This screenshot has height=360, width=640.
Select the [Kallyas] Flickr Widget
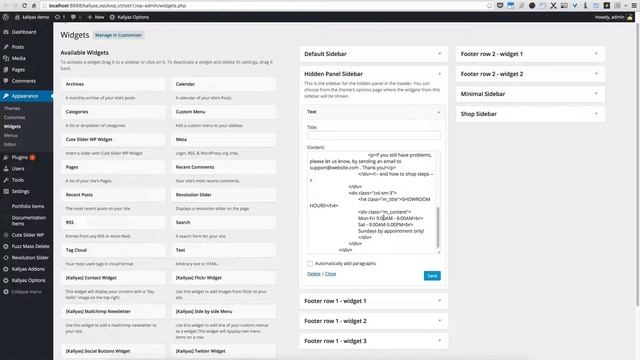point(223,278)
